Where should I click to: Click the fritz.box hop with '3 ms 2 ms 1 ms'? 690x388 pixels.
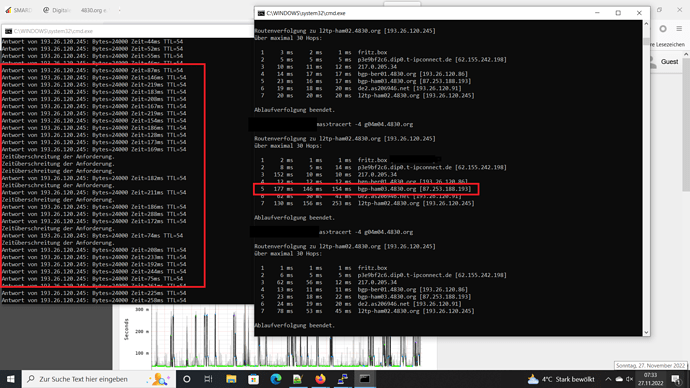[x=323, y=52]
